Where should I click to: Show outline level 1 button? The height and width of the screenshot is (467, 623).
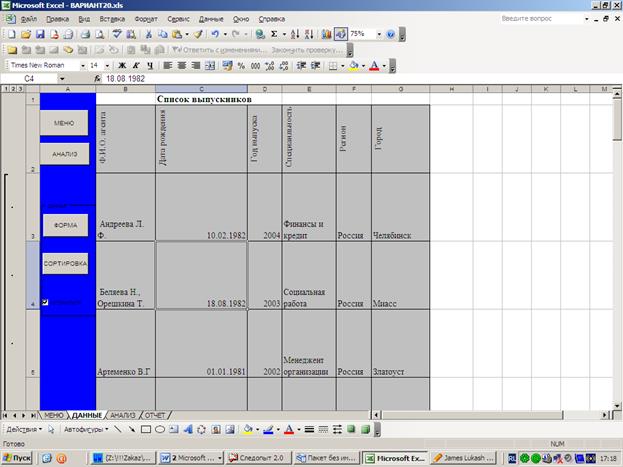pyautogui.click(x=5, y=89)
